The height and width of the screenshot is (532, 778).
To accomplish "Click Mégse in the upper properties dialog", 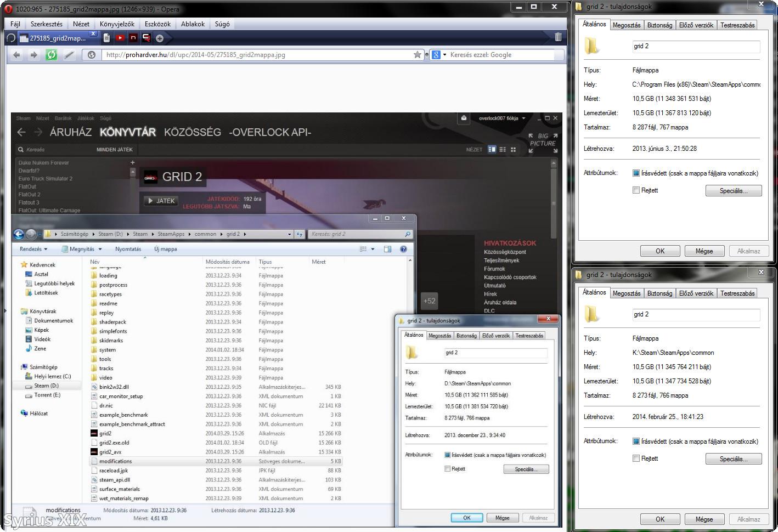I will point(704,251).
